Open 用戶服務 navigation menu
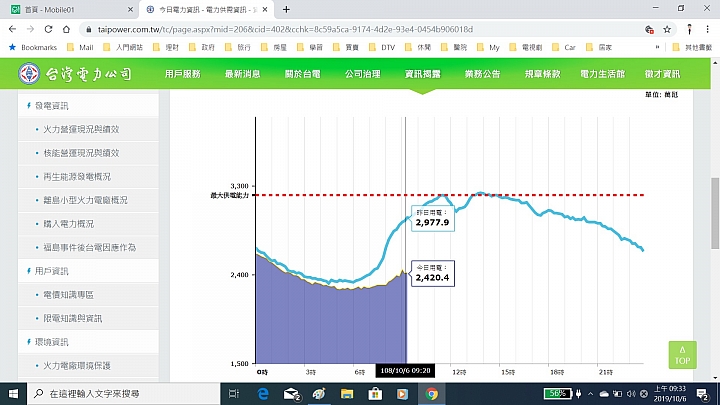 183,74
